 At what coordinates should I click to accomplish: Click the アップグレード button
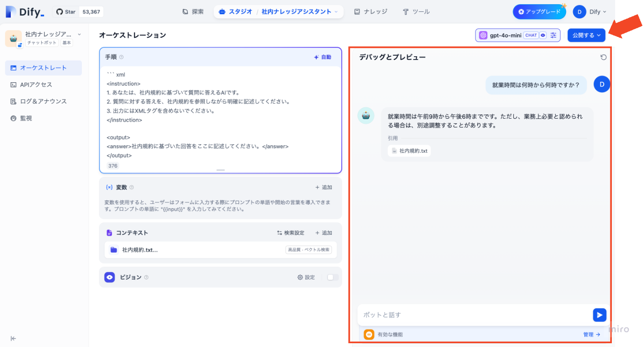click(x=539, y=12)
